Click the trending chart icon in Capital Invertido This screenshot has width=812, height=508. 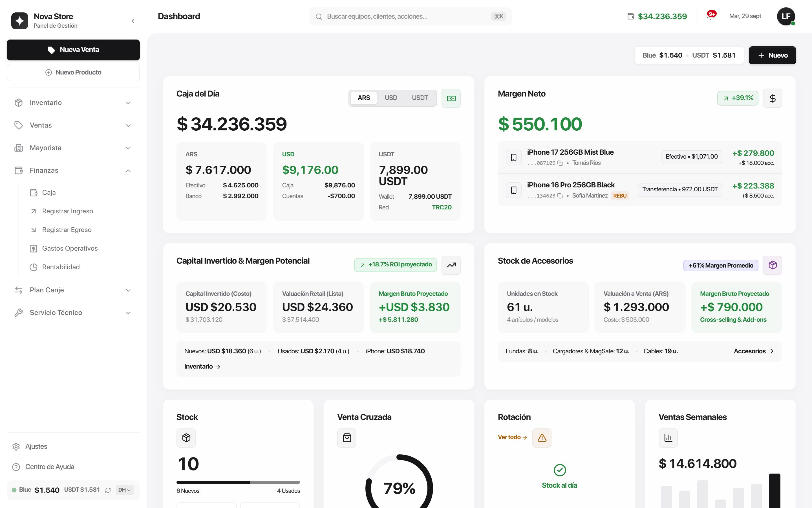pyautogui.click(x=451, y=265)
